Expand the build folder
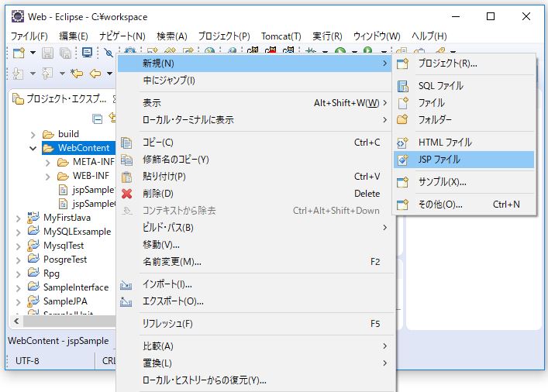 click(33, 135)
